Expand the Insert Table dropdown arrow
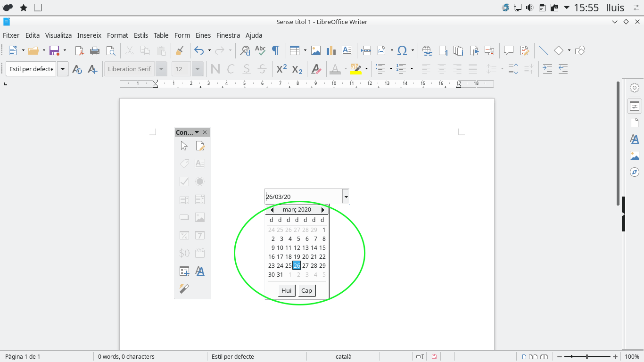Viewport: 644px width, 362px height. tap(305, 50)
